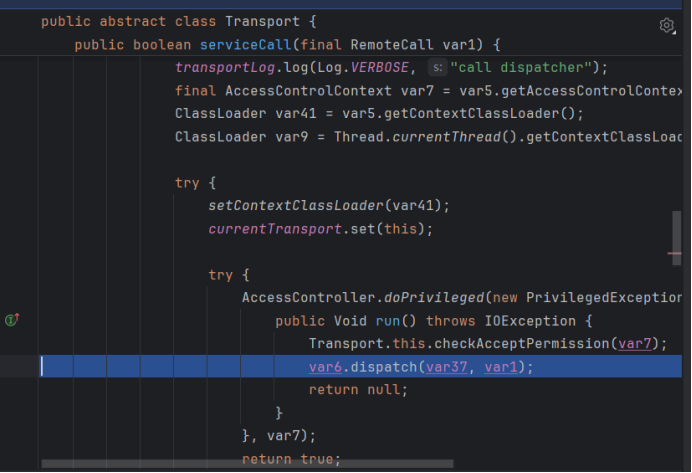692x473 pixels.
Task: Click the 's:' parameter inlay hint
Action: (436, 67)
